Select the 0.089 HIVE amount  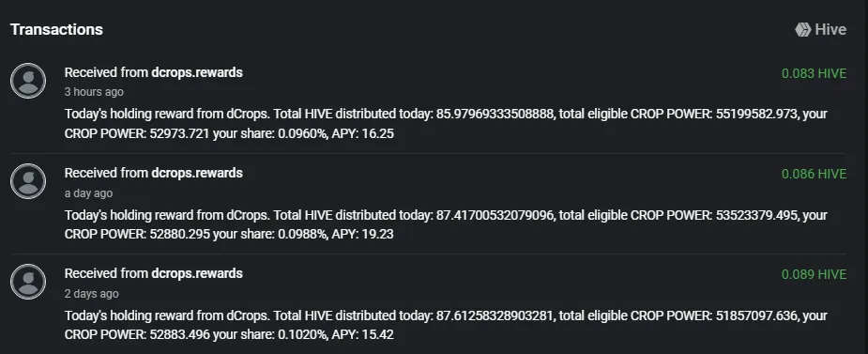pyautogui.click(x=814, y=275)
